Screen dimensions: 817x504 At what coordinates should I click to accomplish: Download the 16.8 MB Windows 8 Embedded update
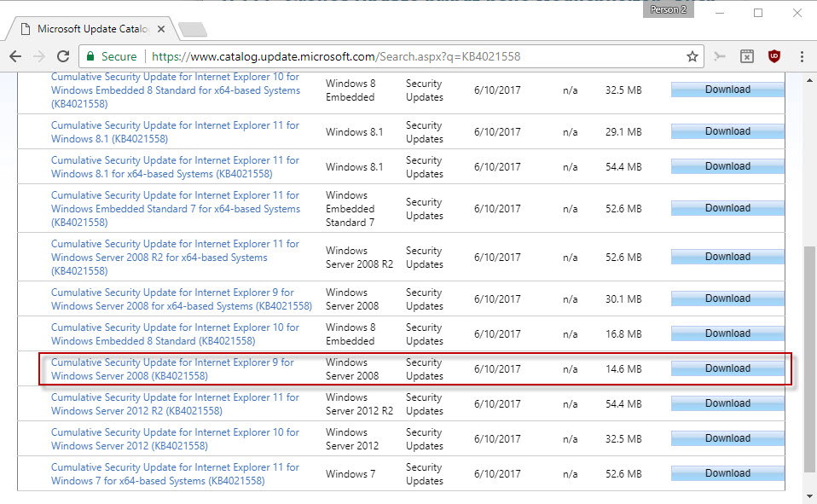727,333
